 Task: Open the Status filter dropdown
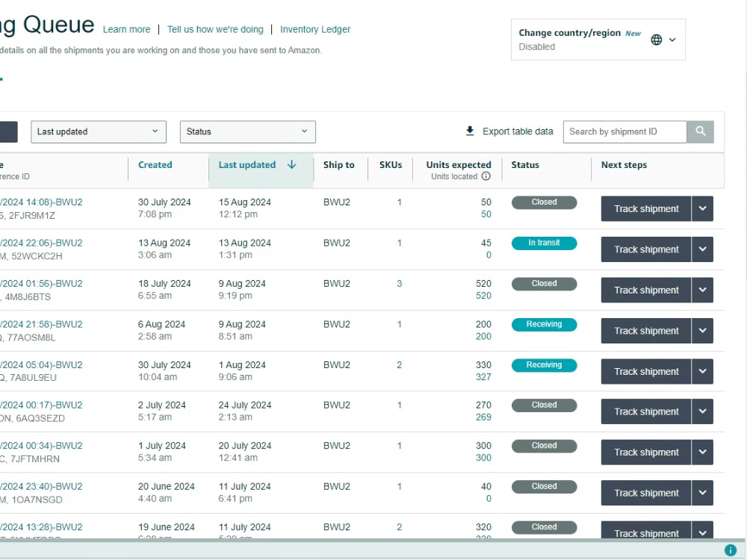pos(248,132)
